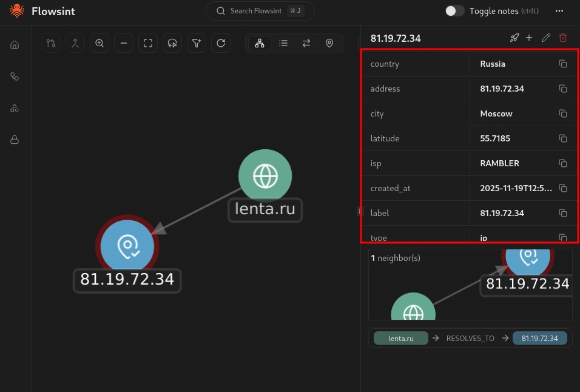Click the lenta.ru relationship chip

click(401, 338)
